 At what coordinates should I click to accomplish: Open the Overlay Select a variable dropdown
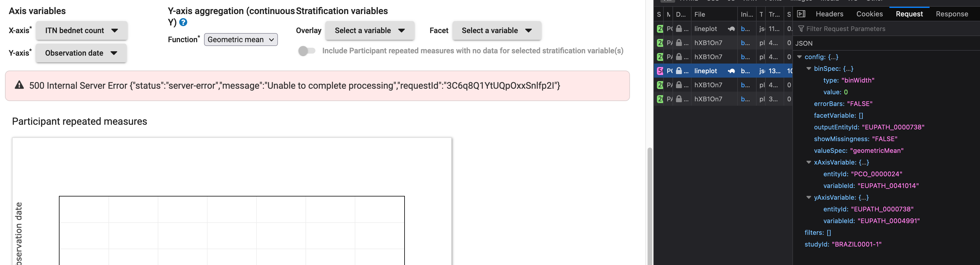click(370, 30)
